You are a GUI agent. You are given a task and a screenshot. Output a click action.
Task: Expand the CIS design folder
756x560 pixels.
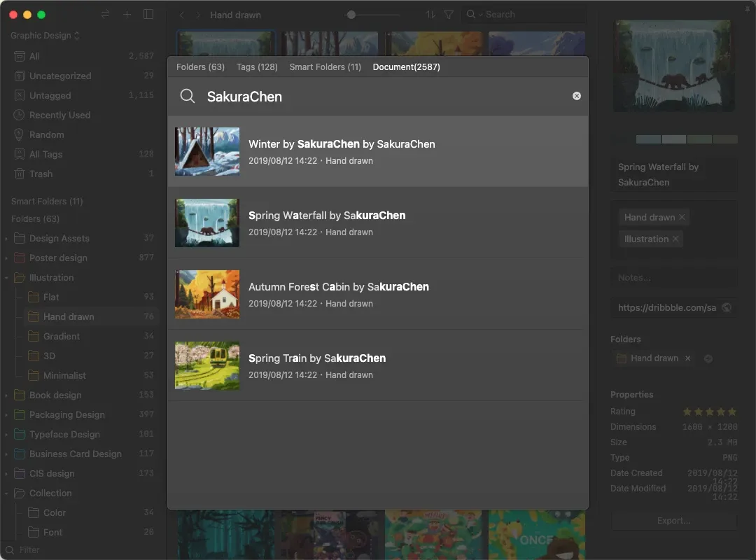[6, 474]
